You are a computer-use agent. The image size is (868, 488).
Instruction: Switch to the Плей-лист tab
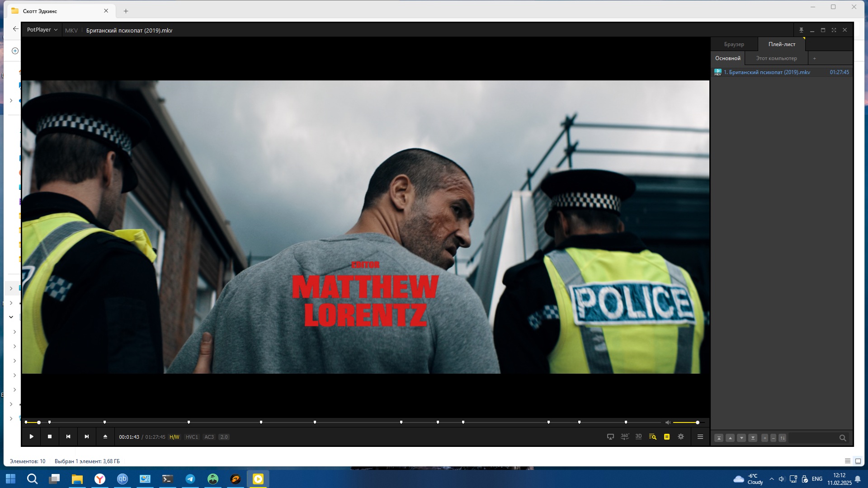pyautogui.click(x=782, y=44)
